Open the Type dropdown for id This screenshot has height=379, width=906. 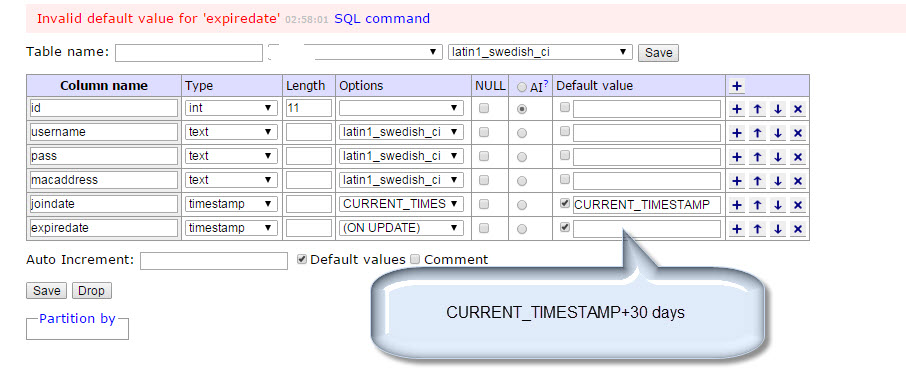[231, 108]
